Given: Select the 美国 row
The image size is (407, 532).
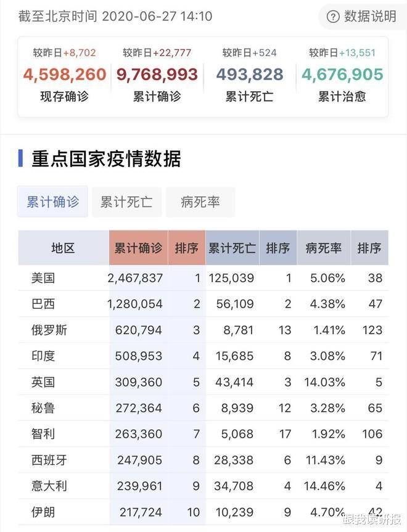Looking at the screenshot, I should click(43, 278).
